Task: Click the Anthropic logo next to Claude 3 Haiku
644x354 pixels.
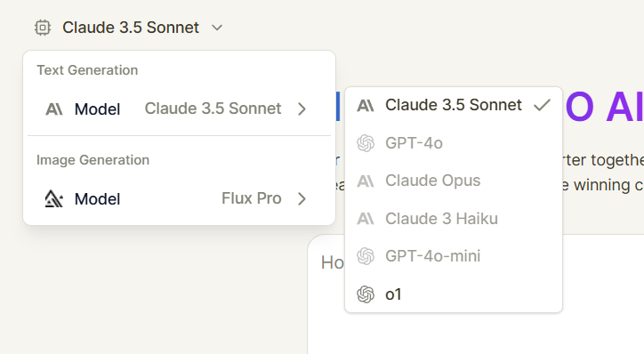Action: tap(366, 219)
